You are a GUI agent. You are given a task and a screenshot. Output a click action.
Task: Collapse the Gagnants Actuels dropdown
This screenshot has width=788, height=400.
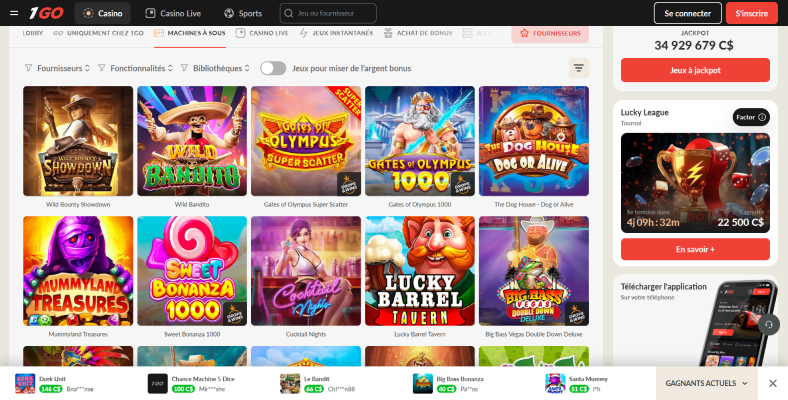tap(706, 383)
